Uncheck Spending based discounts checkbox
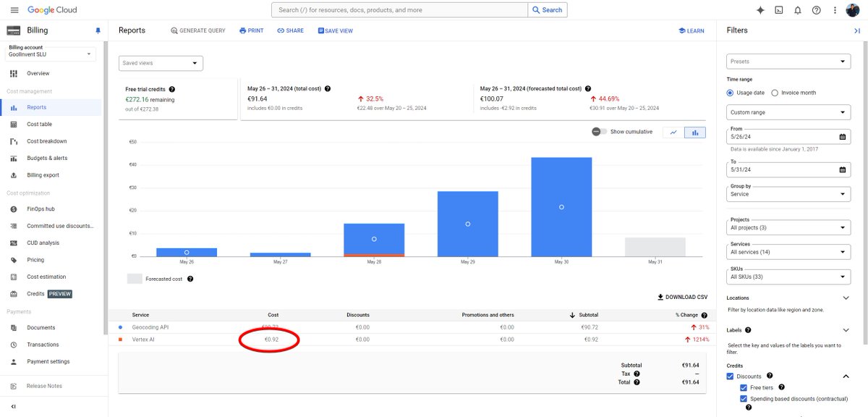 pos(744,399)
